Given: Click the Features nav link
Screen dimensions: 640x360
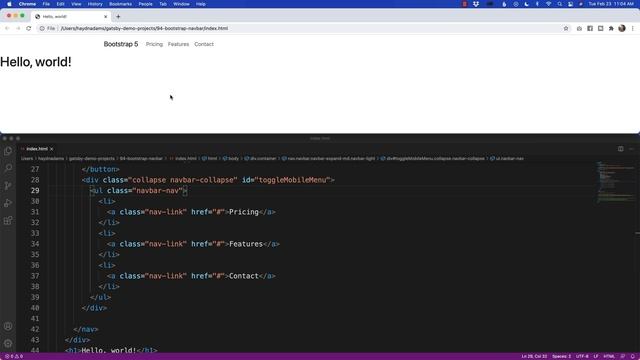Looking at the screenshot, I should 178,44.
